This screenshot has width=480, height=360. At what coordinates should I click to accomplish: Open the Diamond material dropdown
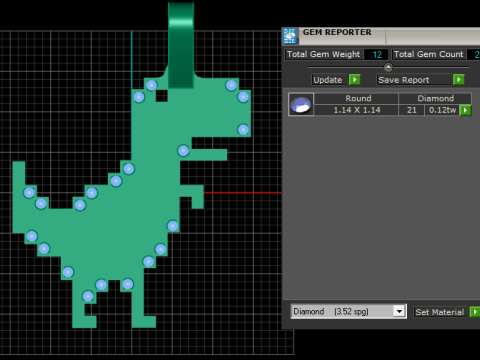pyautogui.click(x=399, y=311)
